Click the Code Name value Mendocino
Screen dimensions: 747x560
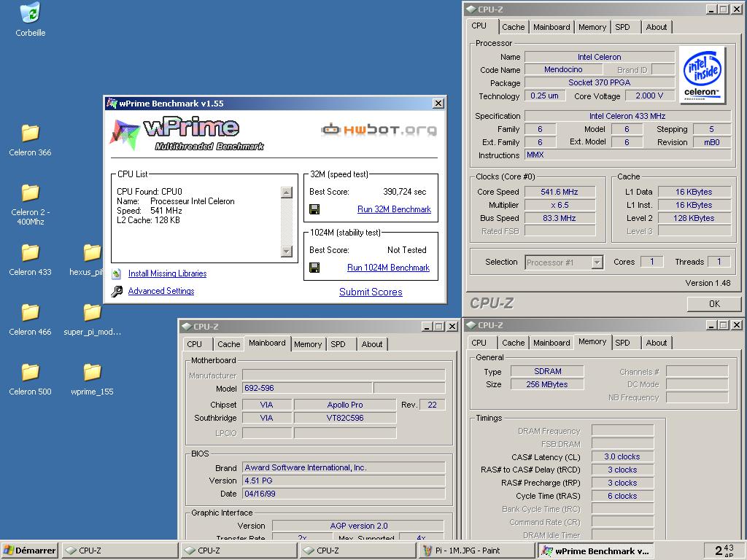(x=563, y=69)
